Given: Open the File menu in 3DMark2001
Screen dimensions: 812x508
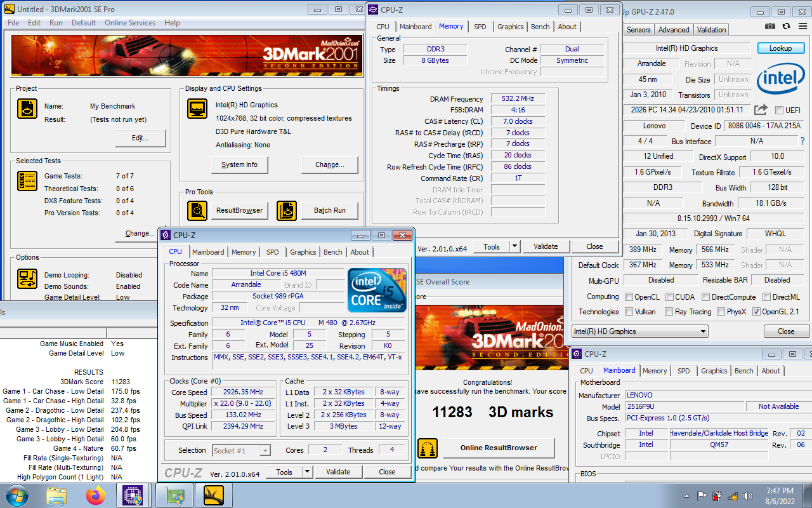Looking at the screenshot, I should click(x=13, y=23).
